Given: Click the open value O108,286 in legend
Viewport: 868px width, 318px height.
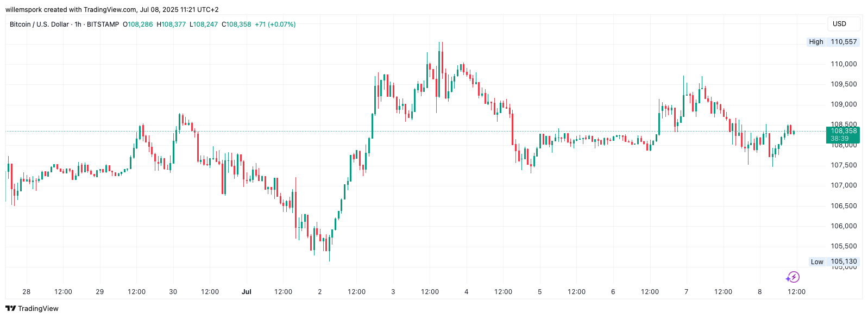Looking at the screenshot, I should (138, 24).
